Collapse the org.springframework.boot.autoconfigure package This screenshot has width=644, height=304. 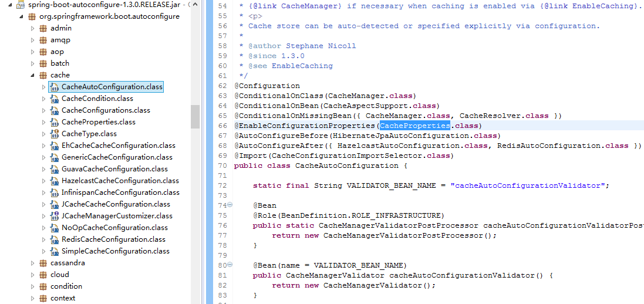point(21,17)
